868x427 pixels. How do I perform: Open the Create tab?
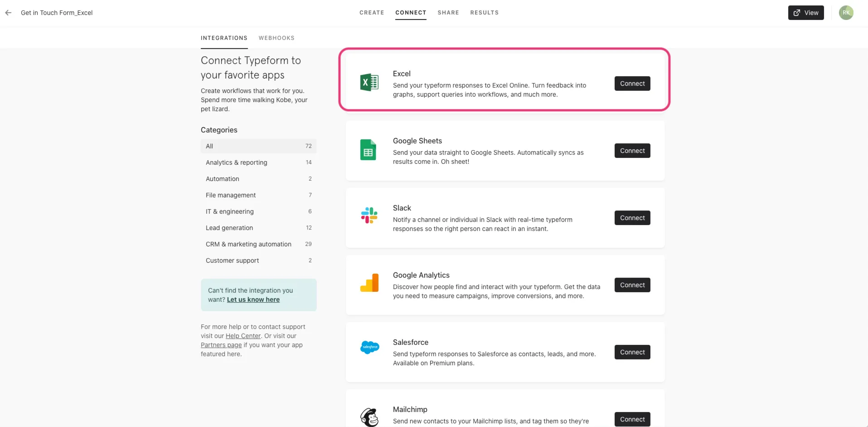pyautogui.click(x=372, y=13)
